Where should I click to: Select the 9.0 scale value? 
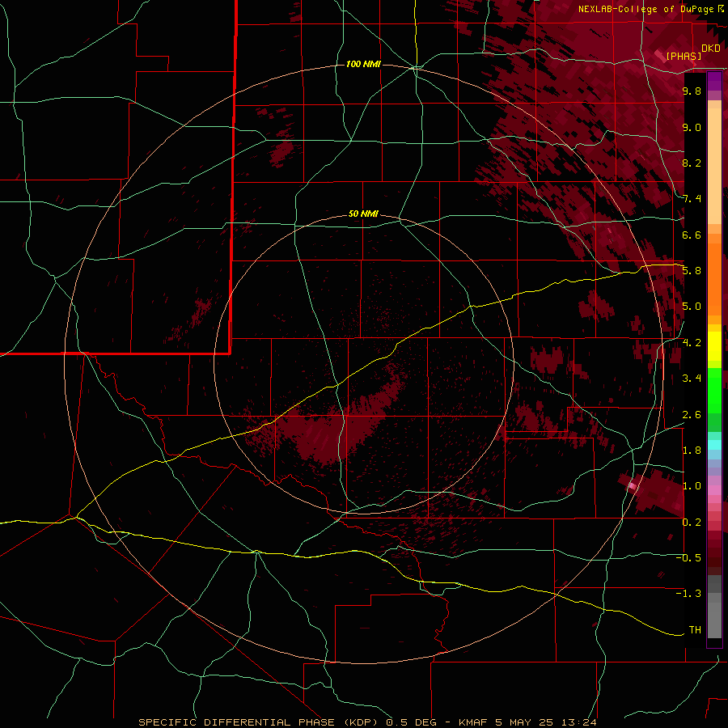point(692,127)
